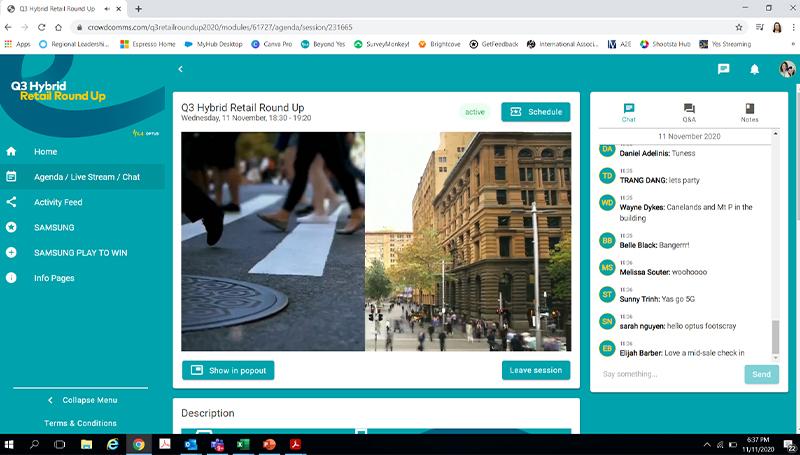This screenshot has height=455, width=800.
Task: Bookmark this page star icon
Action: 739,28
